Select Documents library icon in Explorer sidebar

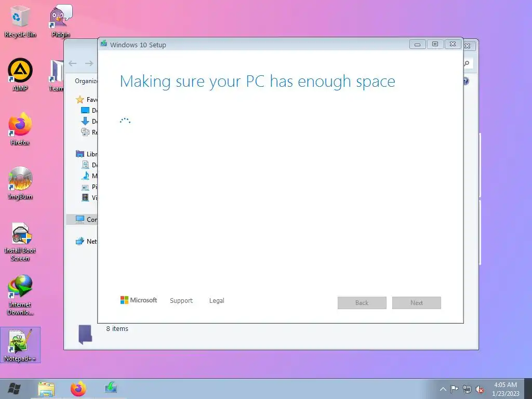(x=85, y=165)
